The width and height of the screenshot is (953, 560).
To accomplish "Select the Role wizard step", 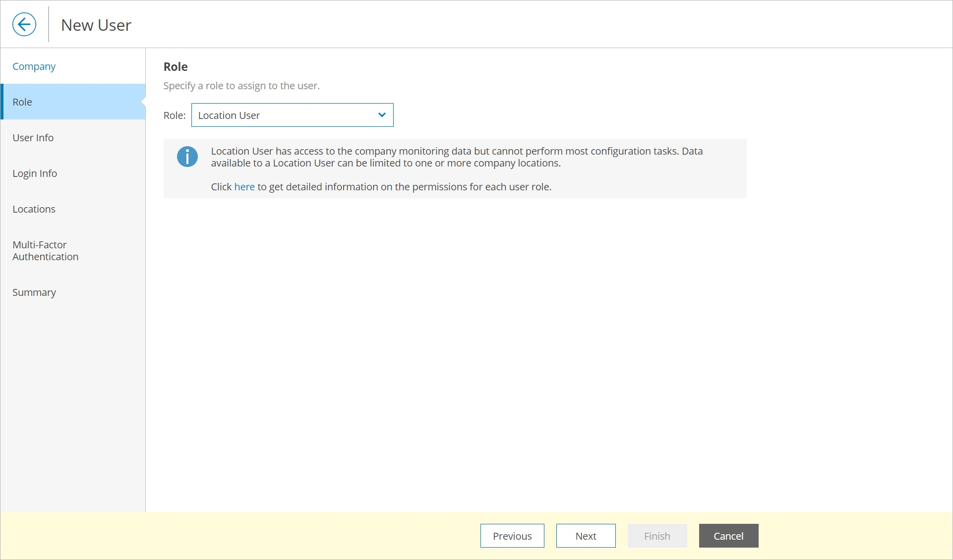I will (x=22, y=102).
